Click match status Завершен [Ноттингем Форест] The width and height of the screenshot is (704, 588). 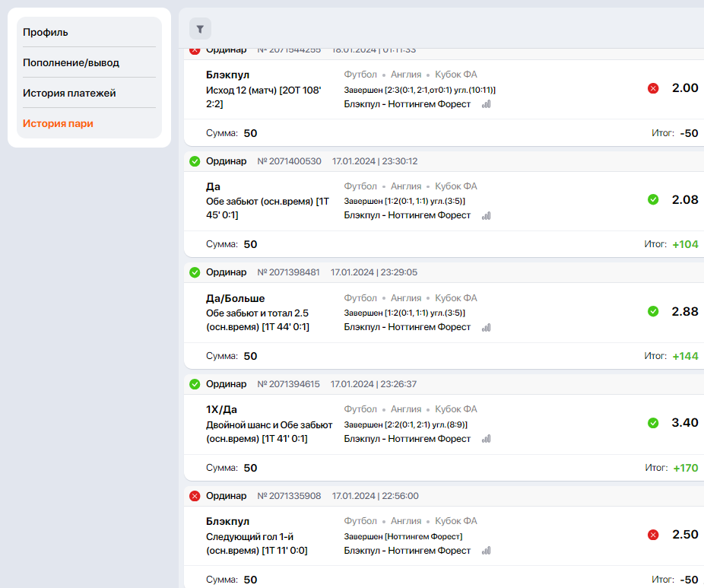[x=403, y=536]
